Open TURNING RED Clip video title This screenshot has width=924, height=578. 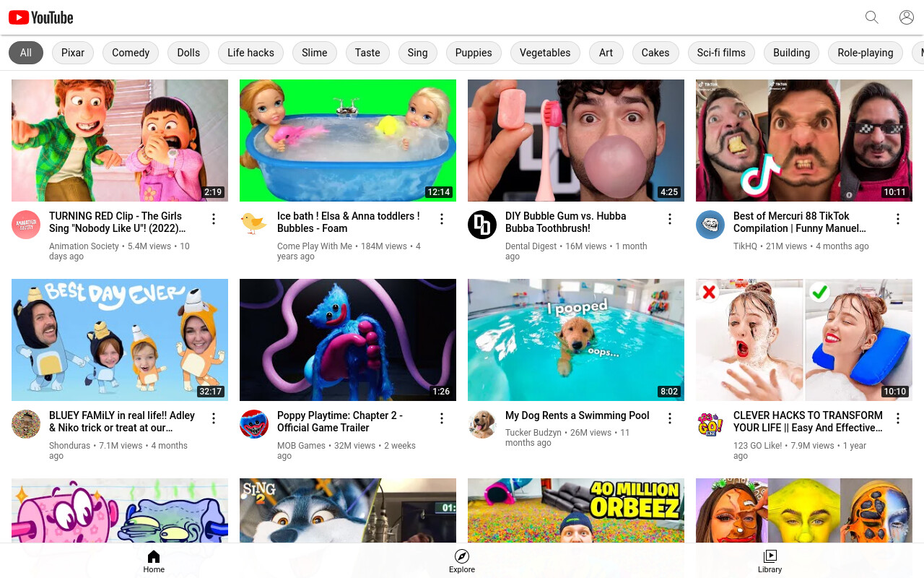click(x=118, y=222)
